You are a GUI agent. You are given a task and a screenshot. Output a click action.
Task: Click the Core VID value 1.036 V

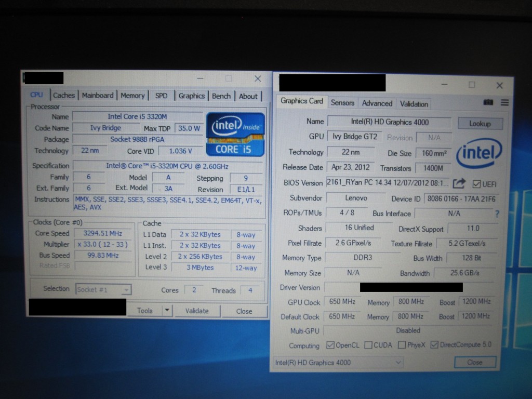tap(180, 151)
